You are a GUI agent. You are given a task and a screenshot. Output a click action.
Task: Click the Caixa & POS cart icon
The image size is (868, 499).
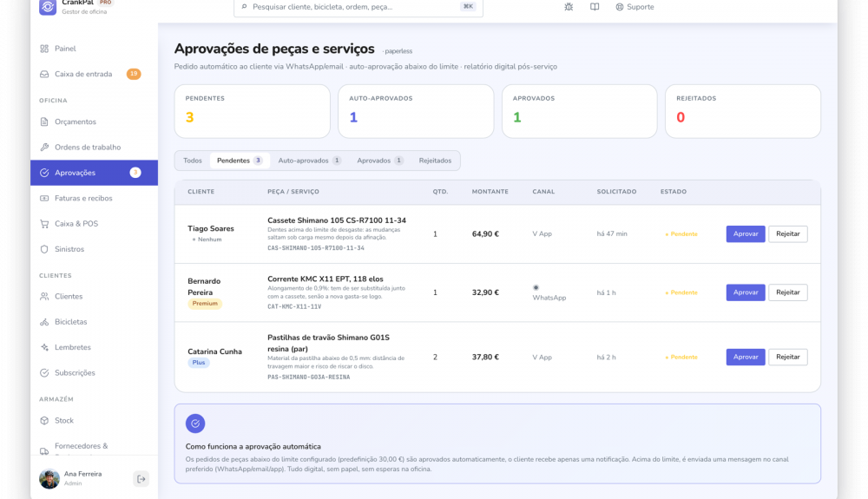pos(44,224)
